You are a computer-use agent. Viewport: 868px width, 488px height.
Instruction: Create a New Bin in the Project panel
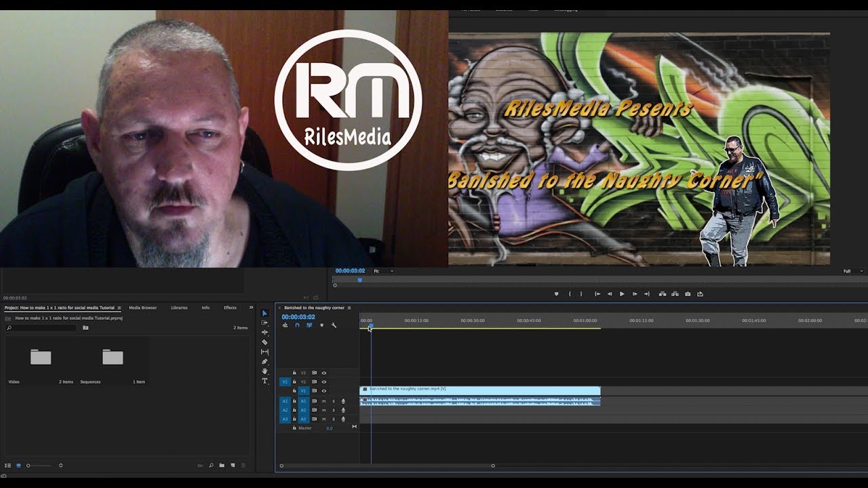[x=222, y=466]
